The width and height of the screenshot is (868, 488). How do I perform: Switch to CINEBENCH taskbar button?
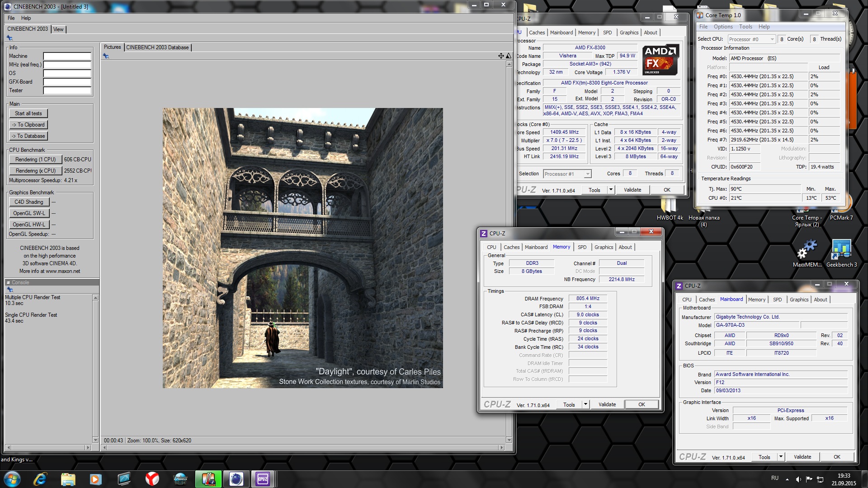point(236,479)
